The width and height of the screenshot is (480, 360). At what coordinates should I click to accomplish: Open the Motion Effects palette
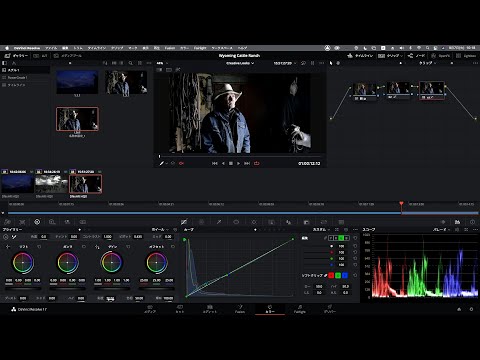(82, 222)
